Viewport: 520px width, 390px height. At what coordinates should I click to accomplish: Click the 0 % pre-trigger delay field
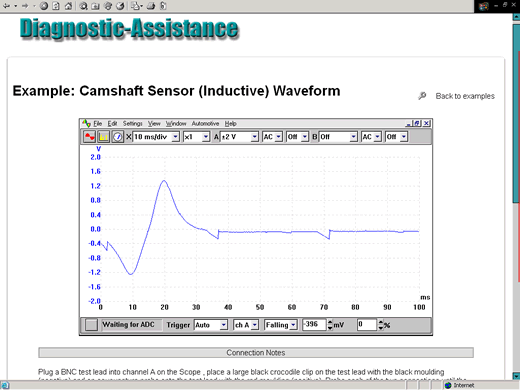click(x=367, y=325)
